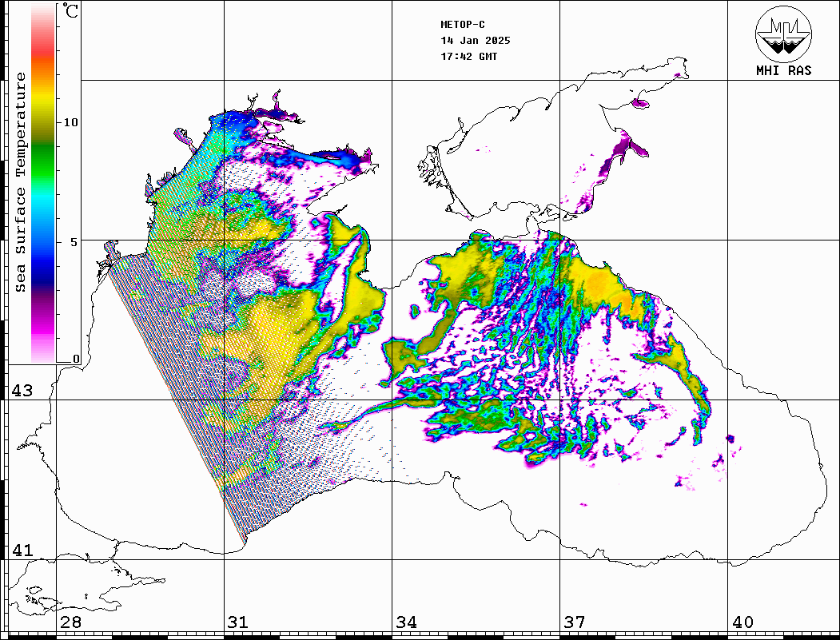This screenshot has width=840, height=640.
Task: Click the longitude label '31'
Action: tap(238, 622)
